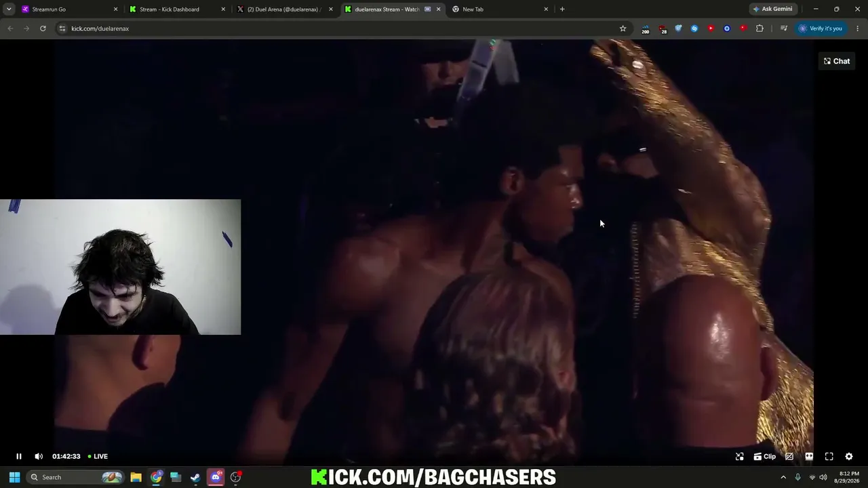
Task: Click the taskbar Search box
Action: [x=75, y=477]
